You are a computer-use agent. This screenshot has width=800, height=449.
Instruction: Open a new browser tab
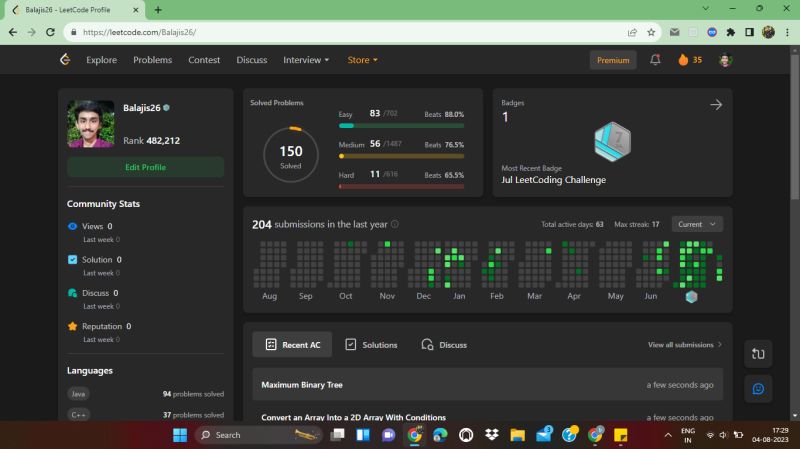(x=158, y=10)
